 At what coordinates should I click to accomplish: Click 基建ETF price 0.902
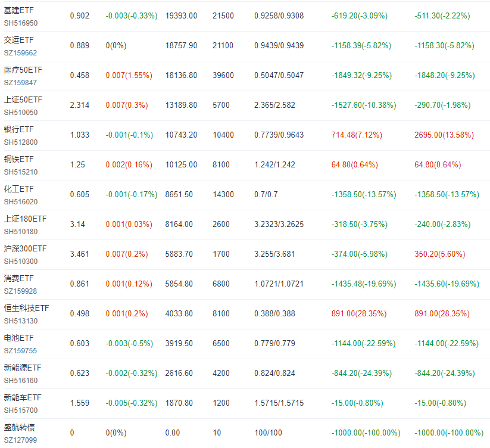80,15
